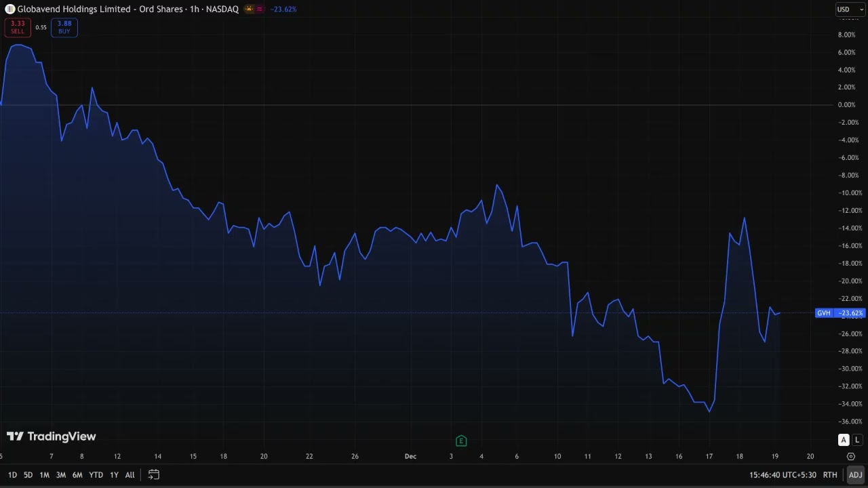Image resolution: width=868 pixels, height=488 pixels.
Task: Click the 3.33 SELL button
Action: click(x=18, y=27)
